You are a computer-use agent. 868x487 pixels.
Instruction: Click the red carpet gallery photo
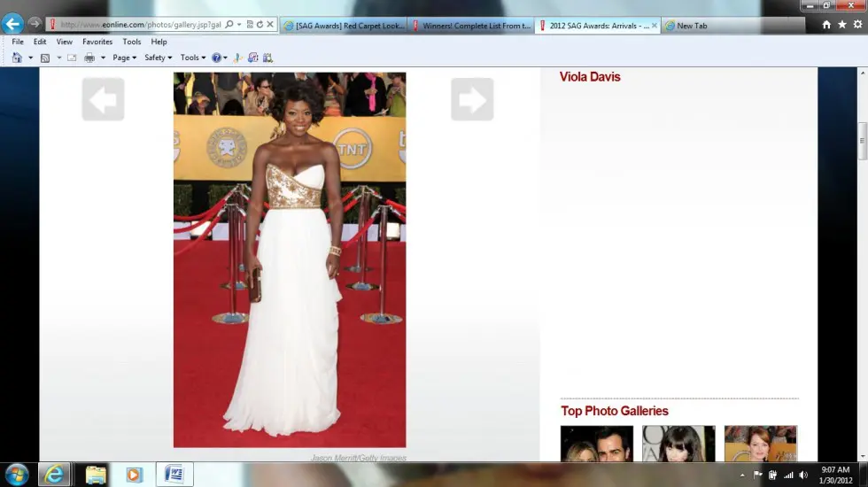(290, 259)
